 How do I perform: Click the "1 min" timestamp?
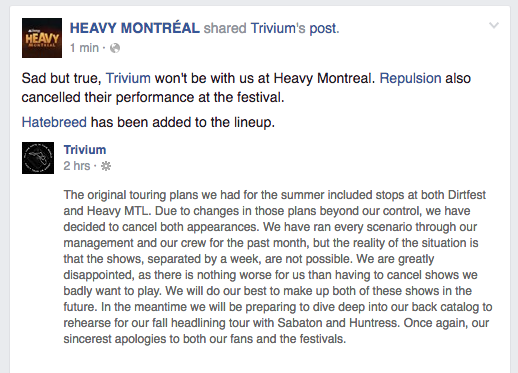tap(84, 48)
